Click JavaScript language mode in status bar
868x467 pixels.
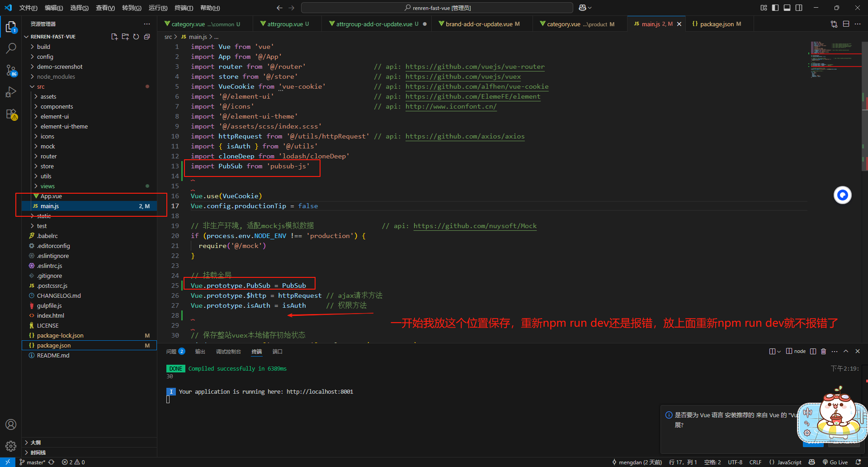tap(785, 462)
